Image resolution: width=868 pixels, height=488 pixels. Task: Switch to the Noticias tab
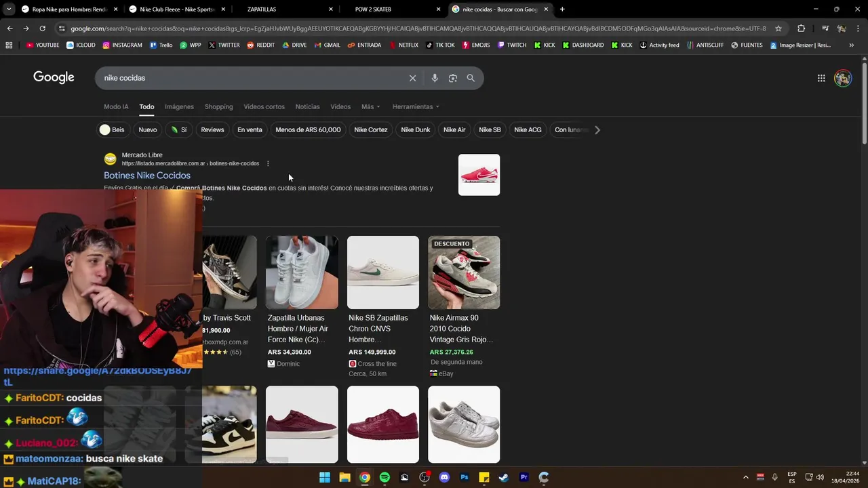(x=307, y=106)
